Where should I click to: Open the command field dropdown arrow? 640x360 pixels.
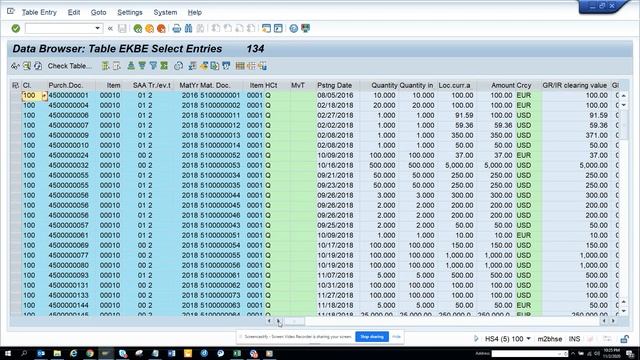98,28
